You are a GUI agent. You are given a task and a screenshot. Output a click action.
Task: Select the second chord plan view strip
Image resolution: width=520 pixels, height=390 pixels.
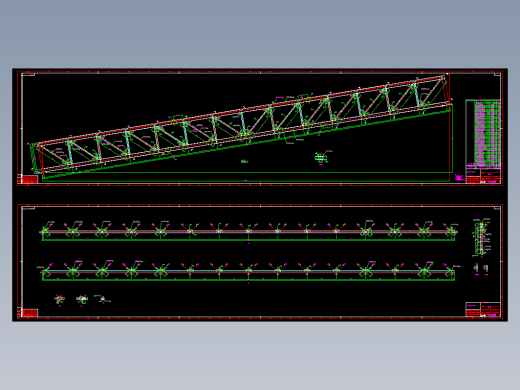pos(249,271)
